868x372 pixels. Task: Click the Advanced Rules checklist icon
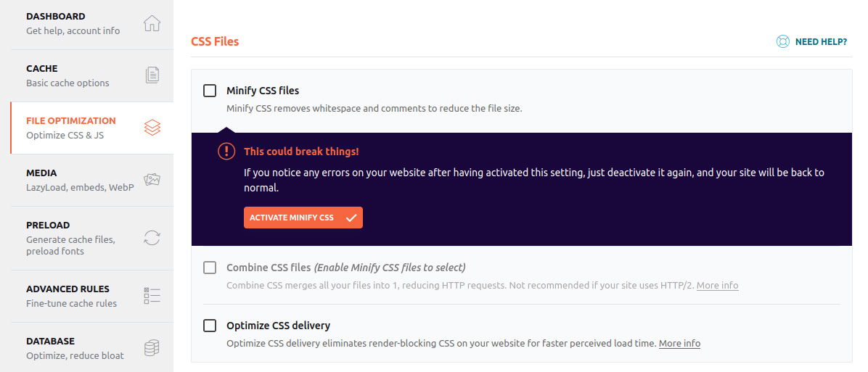tap(152, 296)
